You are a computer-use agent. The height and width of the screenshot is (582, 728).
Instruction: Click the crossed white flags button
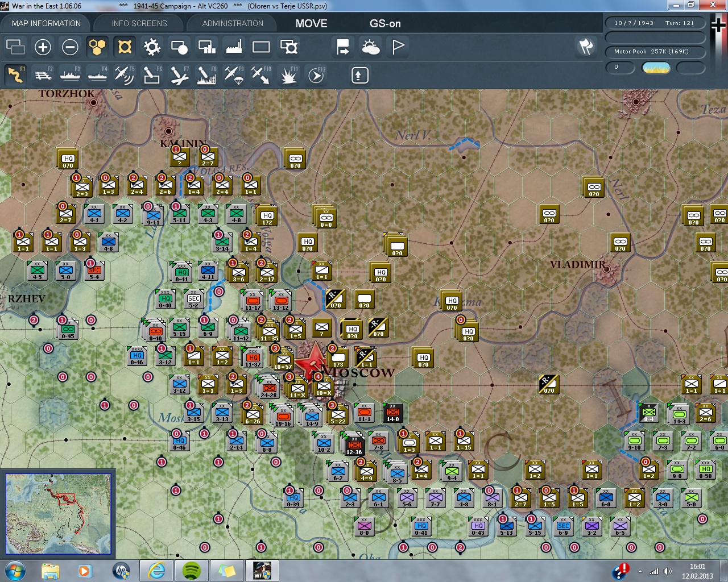click(x=586, y=47)
